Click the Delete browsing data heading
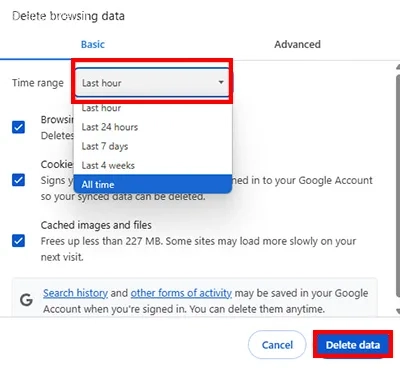Viewport: 400px width, 371px height. click(x=68, y=16)
